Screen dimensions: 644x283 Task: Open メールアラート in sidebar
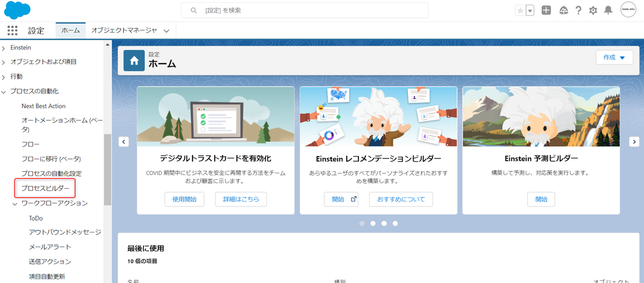(50, 247)
